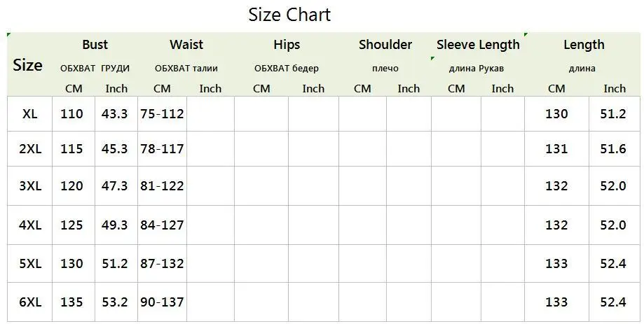This screenshot has height=324, width=644.
Task: Select the 4XL size label
Action: pyautogui.click(x=30, y=225)
